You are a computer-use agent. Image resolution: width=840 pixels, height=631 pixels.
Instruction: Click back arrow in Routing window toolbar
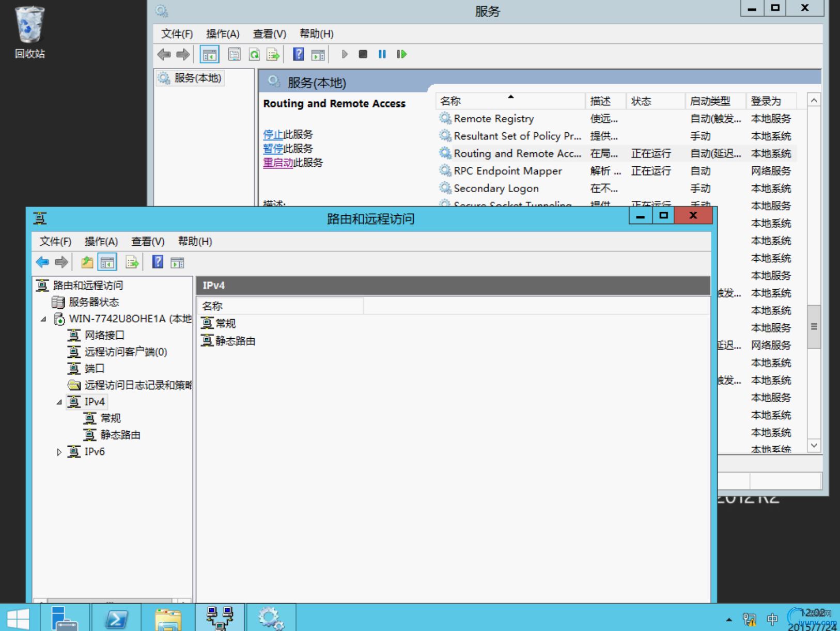[42, 262]
